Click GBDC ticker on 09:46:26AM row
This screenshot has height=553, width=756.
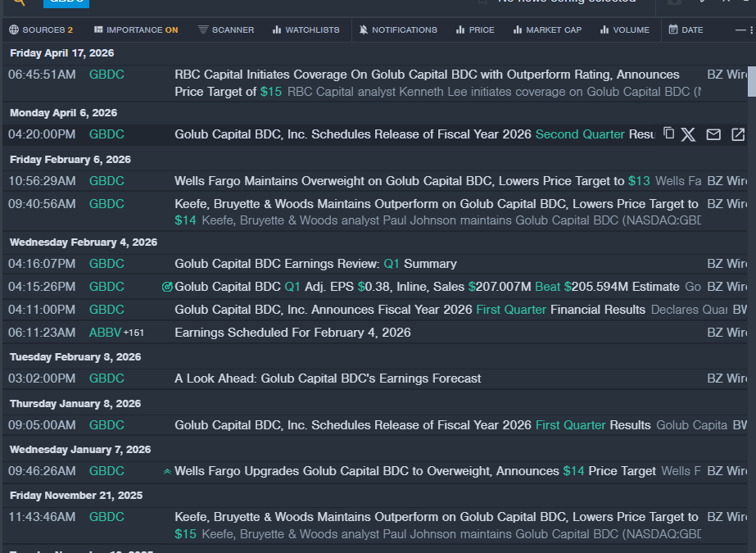pos(106,471)
